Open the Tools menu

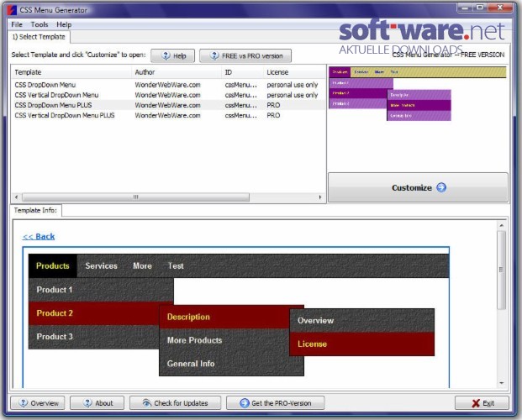coord(40,24)
